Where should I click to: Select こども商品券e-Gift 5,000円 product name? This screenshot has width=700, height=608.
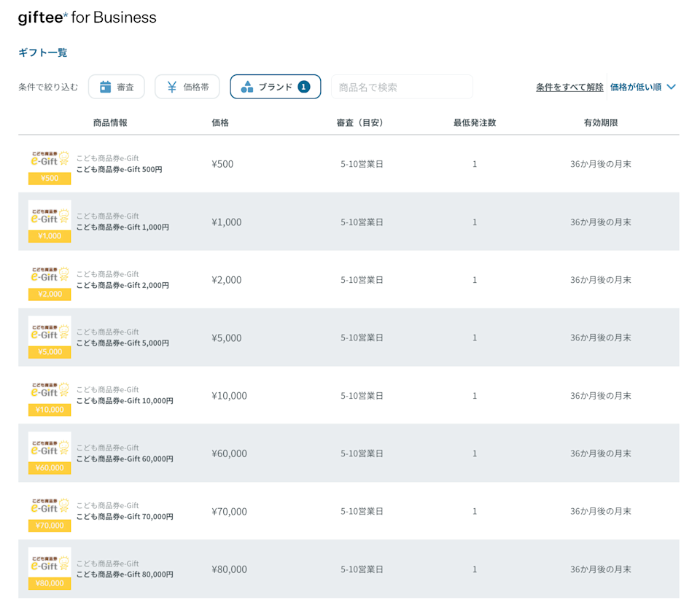coord(122,343)
